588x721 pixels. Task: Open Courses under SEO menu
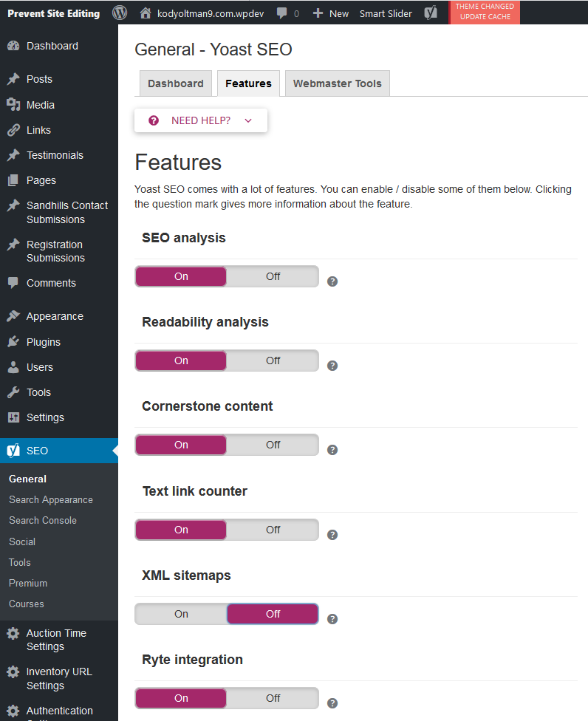pyautogui.click(x=27, y=604)
